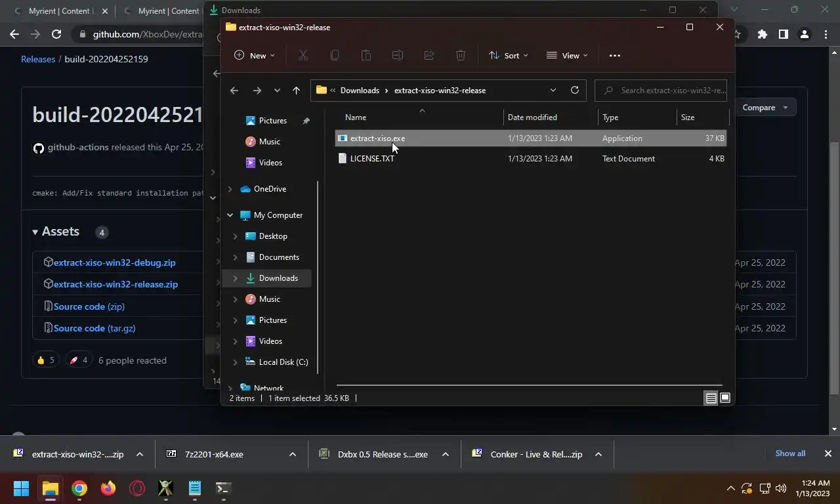
Task: Expand address bar history dropdown
Action: (x=553, y=90)
